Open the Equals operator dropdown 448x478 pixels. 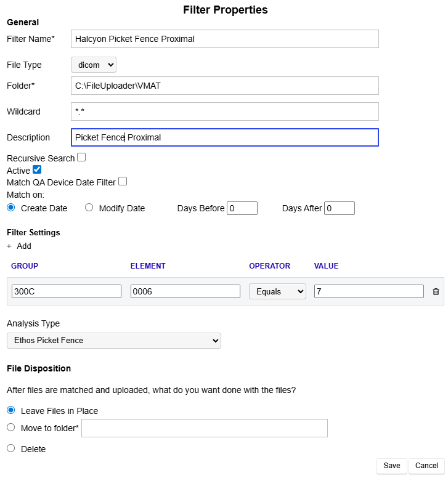tap(277, 291)
